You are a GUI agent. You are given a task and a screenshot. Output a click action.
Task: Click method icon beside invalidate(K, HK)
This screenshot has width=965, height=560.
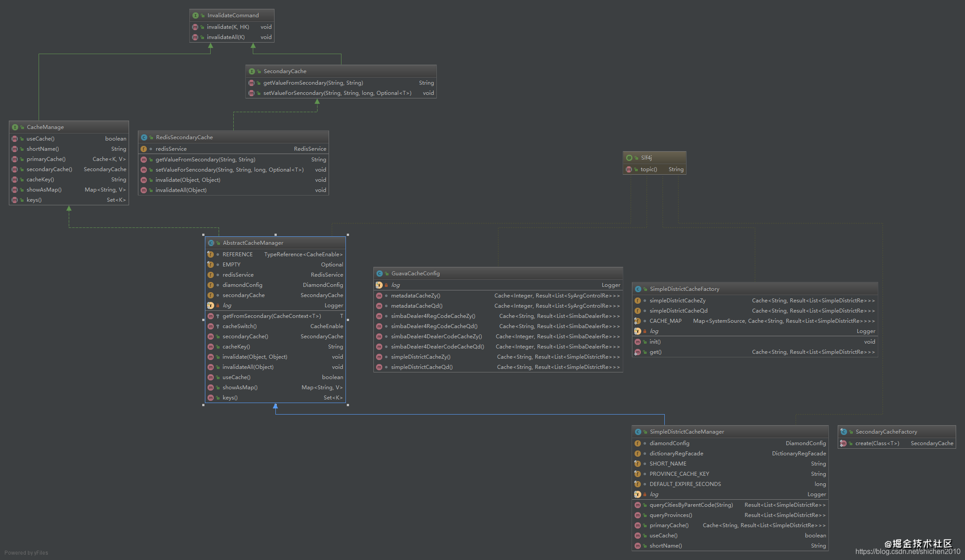(195, 27)
